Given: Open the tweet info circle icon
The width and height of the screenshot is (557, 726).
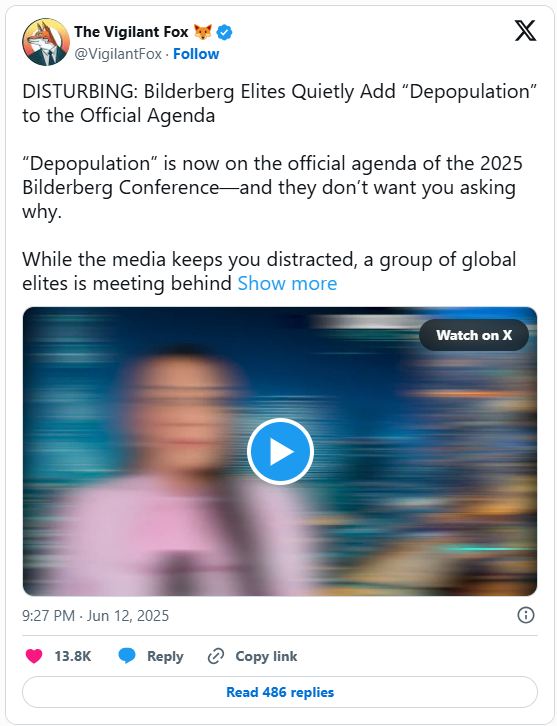Looking at the screenshot, I should (x=526, y=615).
